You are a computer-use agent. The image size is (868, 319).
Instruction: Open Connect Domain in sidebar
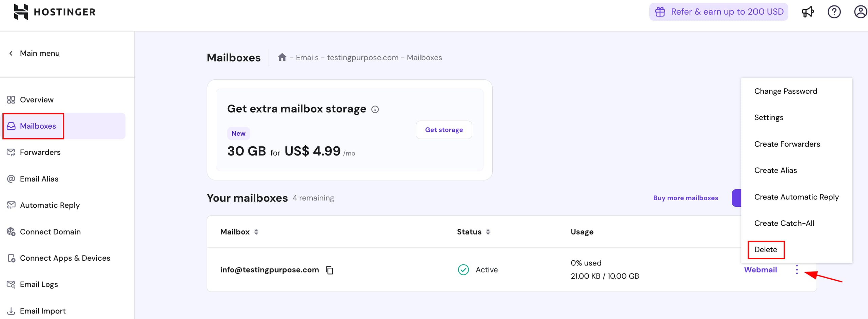pos(50,232)
